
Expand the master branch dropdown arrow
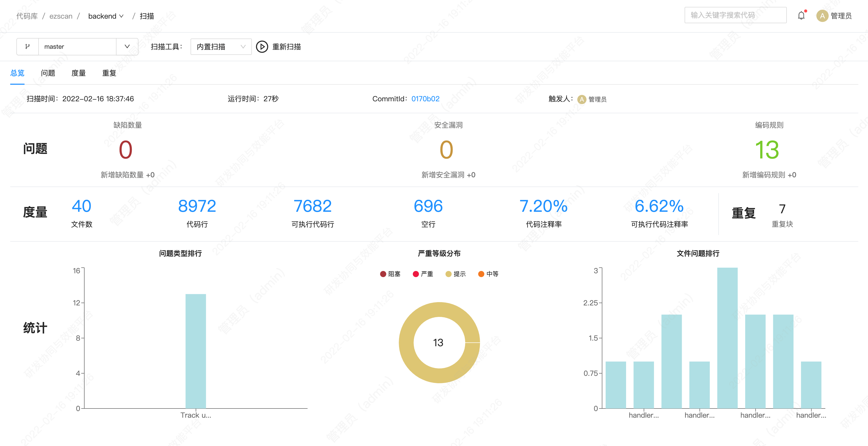127,46
